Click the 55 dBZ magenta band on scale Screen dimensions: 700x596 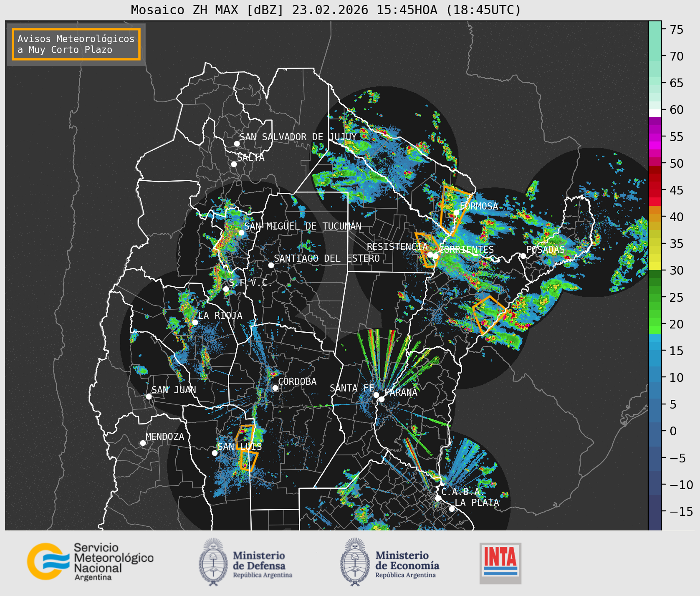(x=655, y=137)
